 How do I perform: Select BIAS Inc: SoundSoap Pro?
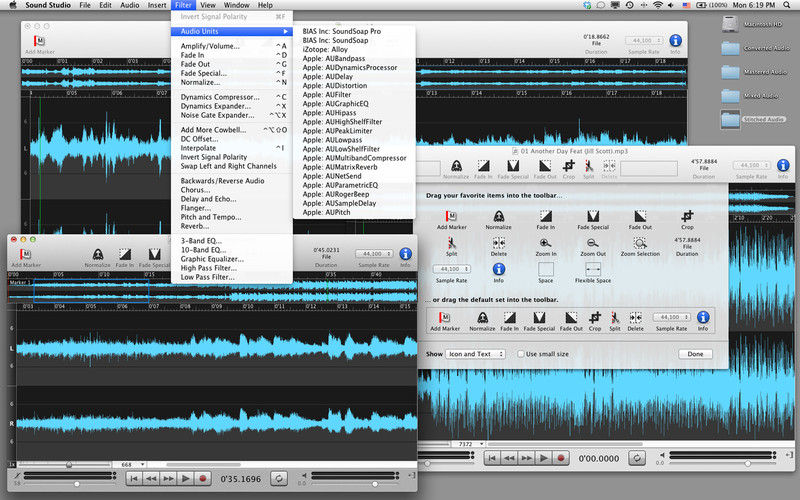[x=355, y=31]
